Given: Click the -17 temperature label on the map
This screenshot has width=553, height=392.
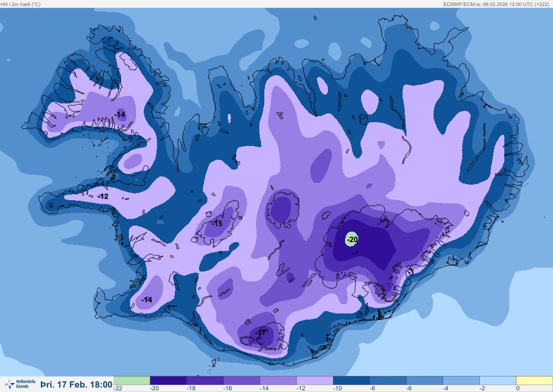Looking at the screenshot, I should [x=260, y=333].
